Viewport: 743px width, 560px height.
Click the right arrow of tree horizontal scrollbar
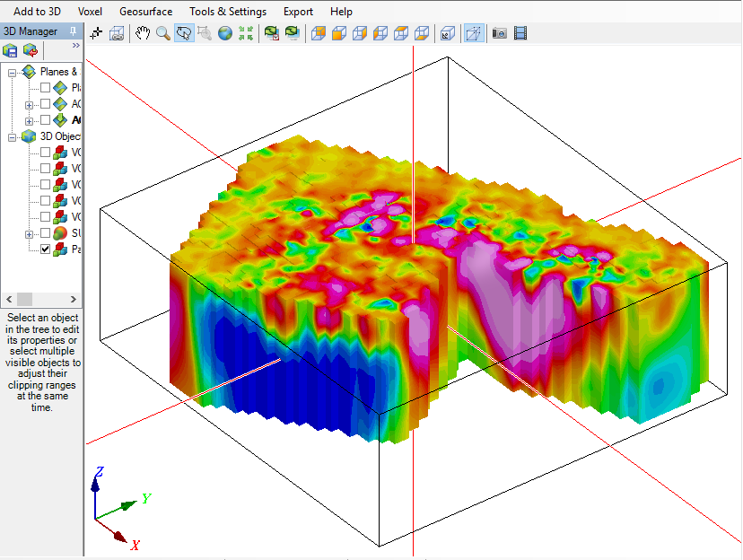(x=75, y=299)
